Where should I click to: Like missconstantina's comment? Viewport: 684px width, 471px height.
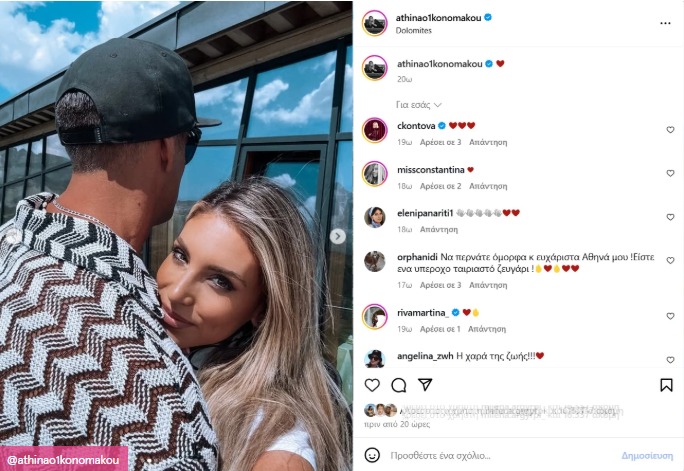[x=670, y=173]
